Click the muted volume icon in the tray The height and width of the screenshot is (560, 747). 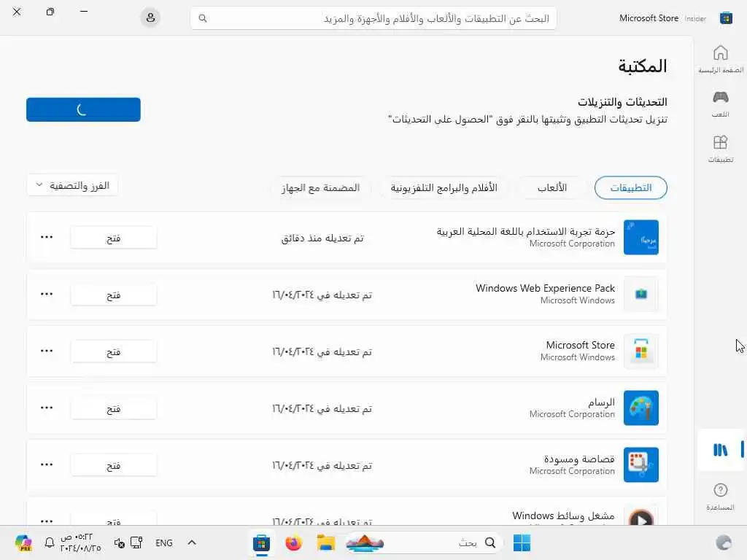point(119,542)
